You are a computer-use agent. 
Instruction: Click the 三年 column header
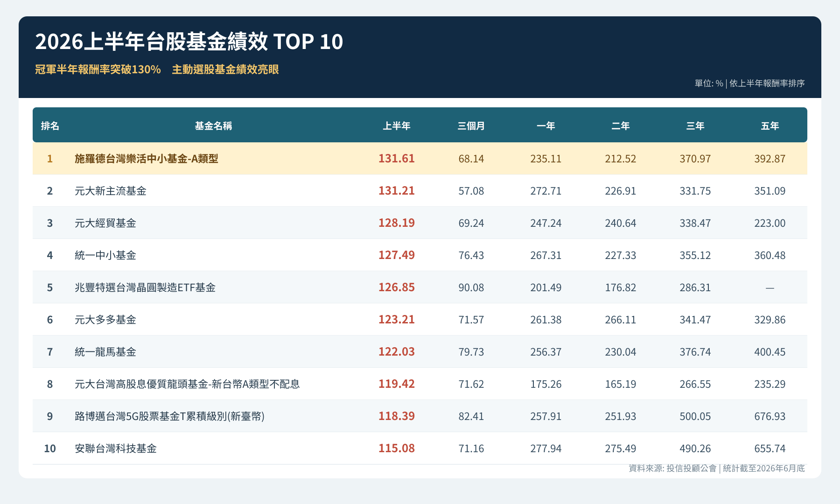[x=695, y=126]
